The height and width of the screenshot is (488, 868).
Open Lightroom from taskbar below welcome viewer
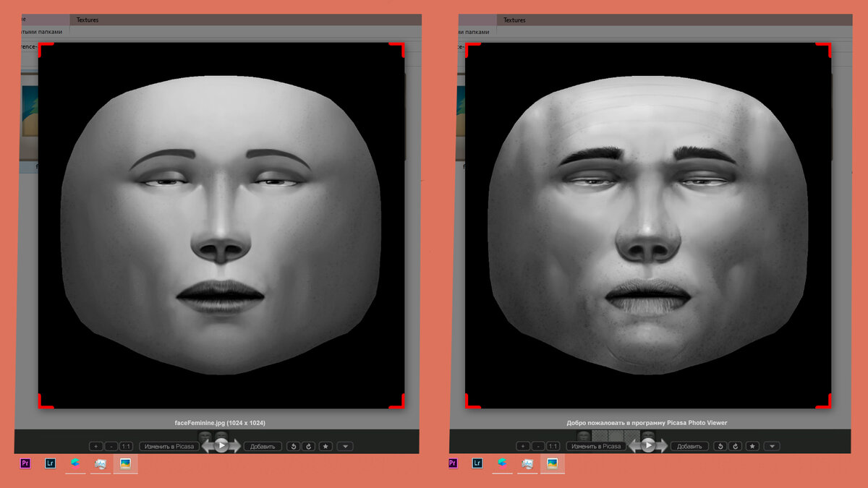point(477,463)
